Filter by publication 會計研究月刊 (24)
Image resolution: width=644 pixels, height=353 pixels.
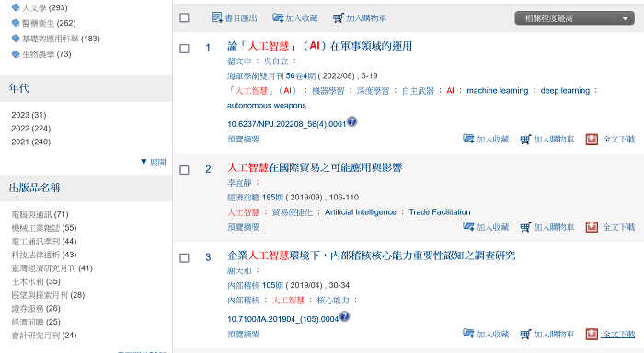(44, 336)
